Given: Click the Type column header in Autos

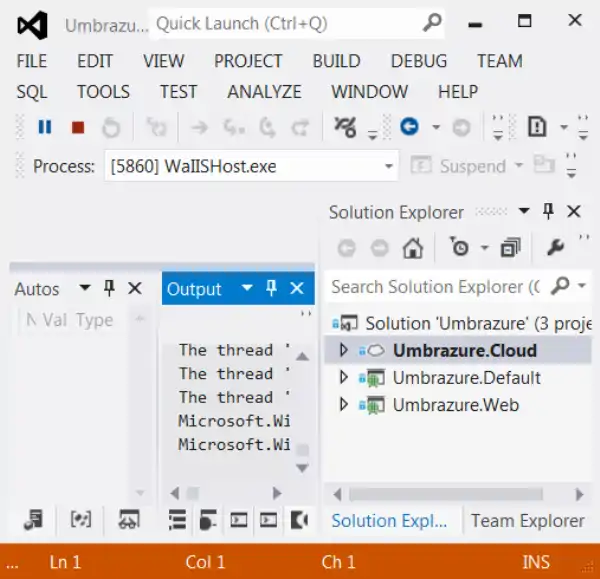Looking at the screenshot, I should 95,320.
